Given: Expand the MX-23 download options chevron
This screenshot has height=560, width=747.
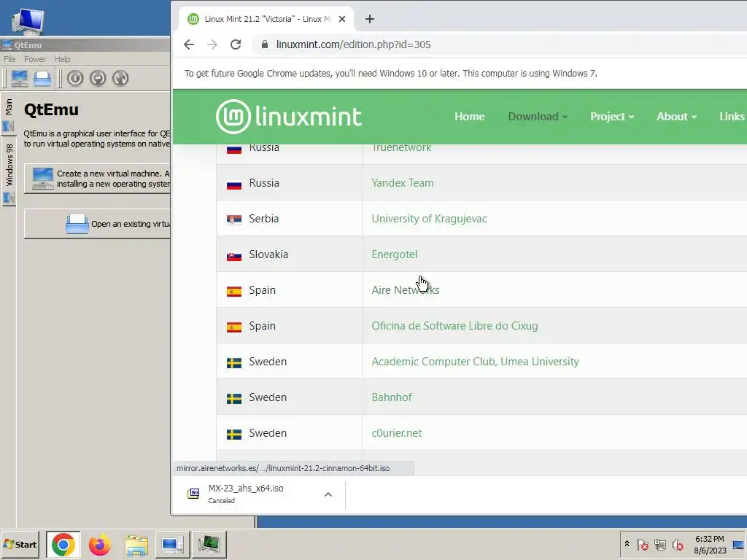Looking at the screenshot, I should pyautogui.click(x=328, y=494).
